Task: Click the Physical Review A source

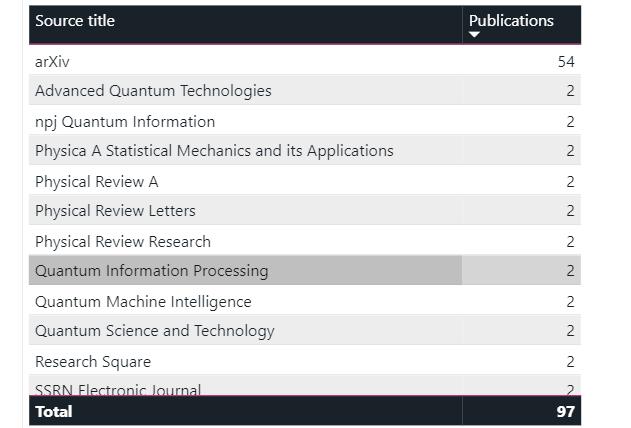Action: point(96,182)
